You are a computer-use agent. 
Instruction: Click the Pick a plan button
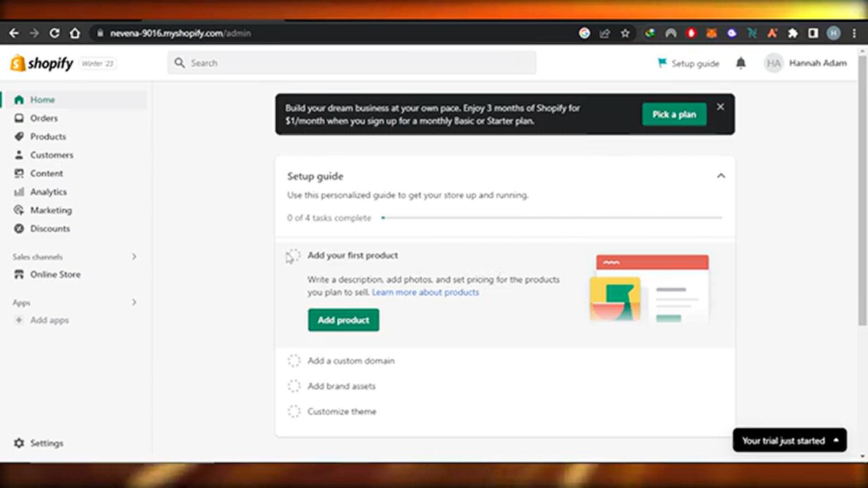[x=674, y=114]
